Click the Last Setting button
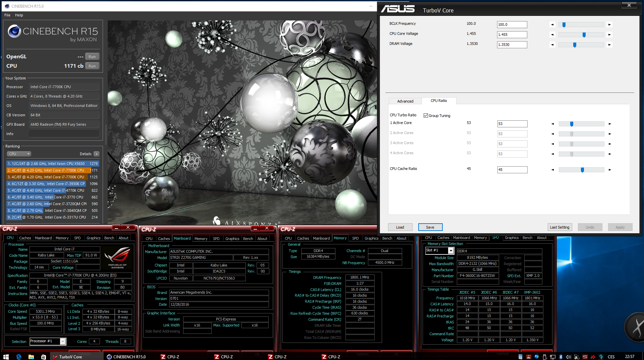Viewport: 644px width, 360px height. click(x=560, y=227)
